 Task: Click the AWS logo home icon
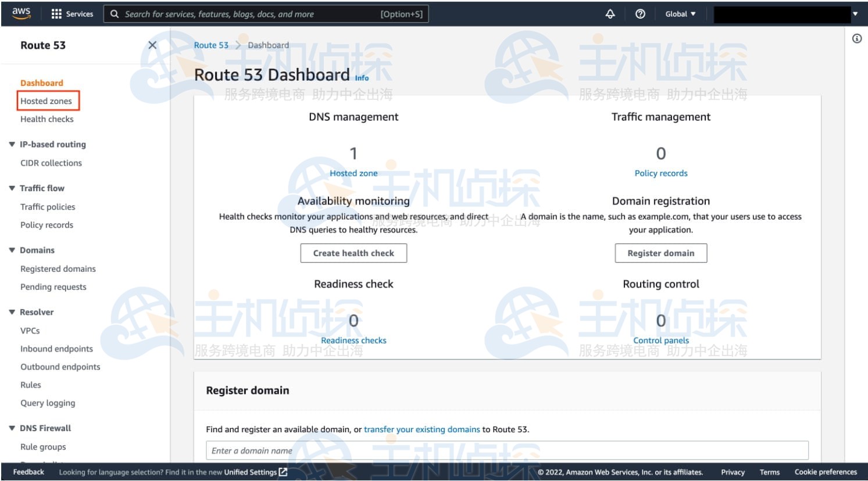22,13
